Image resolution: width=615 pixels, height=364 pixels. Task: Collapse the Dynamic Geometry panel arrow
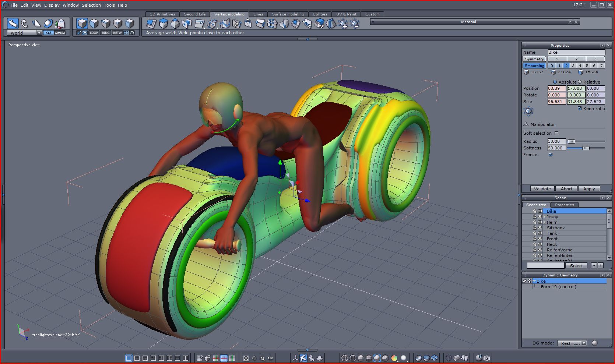click(x=602, y=275)
